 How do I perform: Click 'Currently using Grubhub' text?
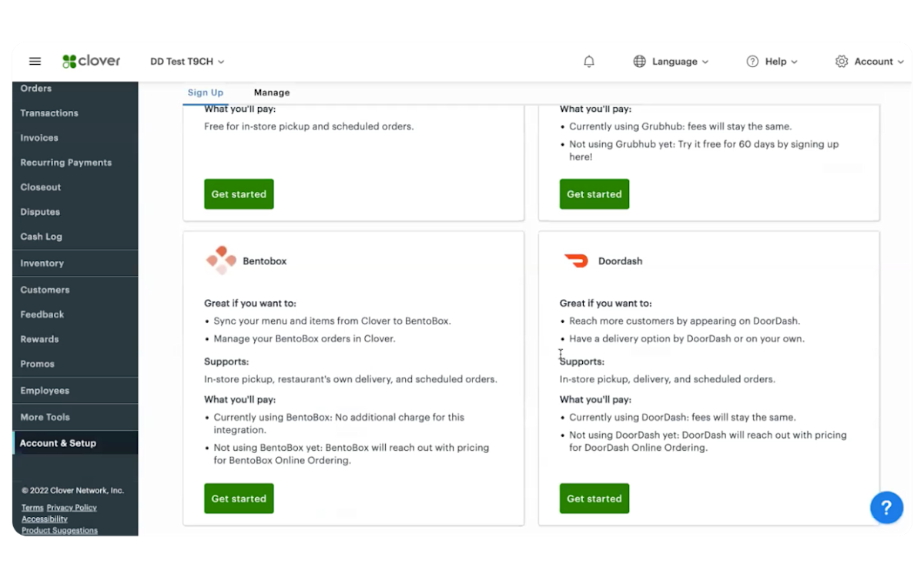pyautogui.click(x=680, y=126)
